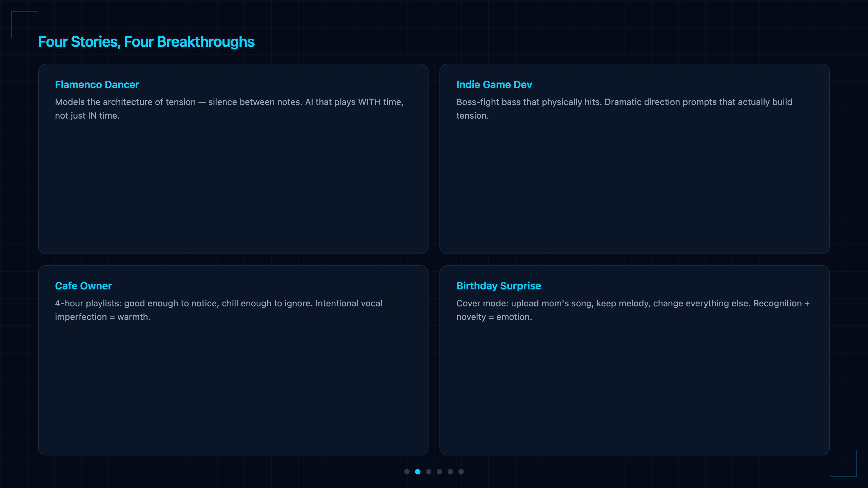Click the 'Cover mode: upload mom's song' description
Image resolution: width=868 pixels, height=488 pixels.
point(633,310)
